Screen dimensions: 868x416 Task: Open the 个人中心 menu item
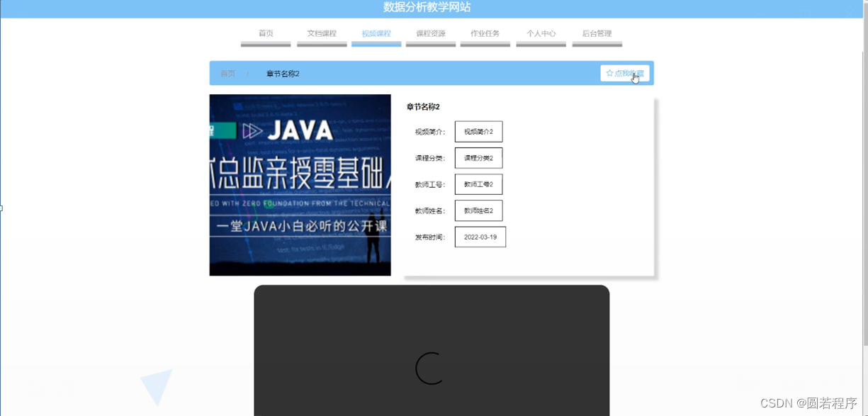[x=540, y=33]
